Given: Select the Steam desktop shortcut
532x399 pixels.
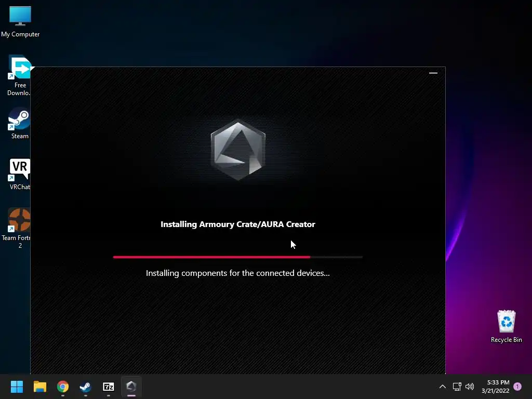Looking at the screenshot, I should point(19,123).
